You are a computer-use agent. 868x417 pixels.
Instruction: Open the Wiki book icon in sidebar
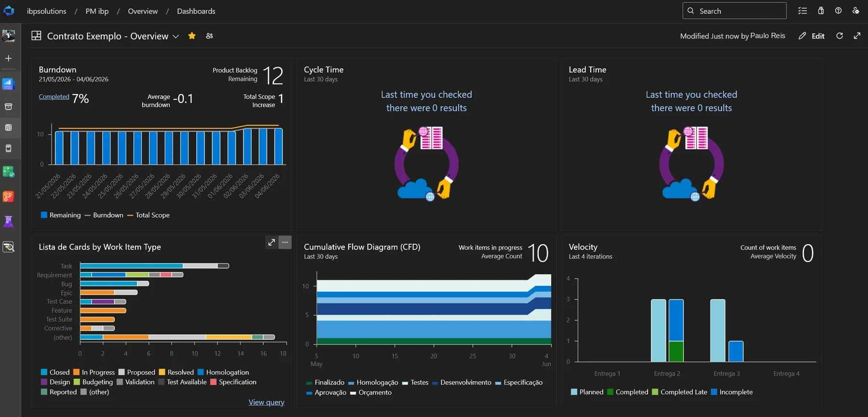(9, 149)
